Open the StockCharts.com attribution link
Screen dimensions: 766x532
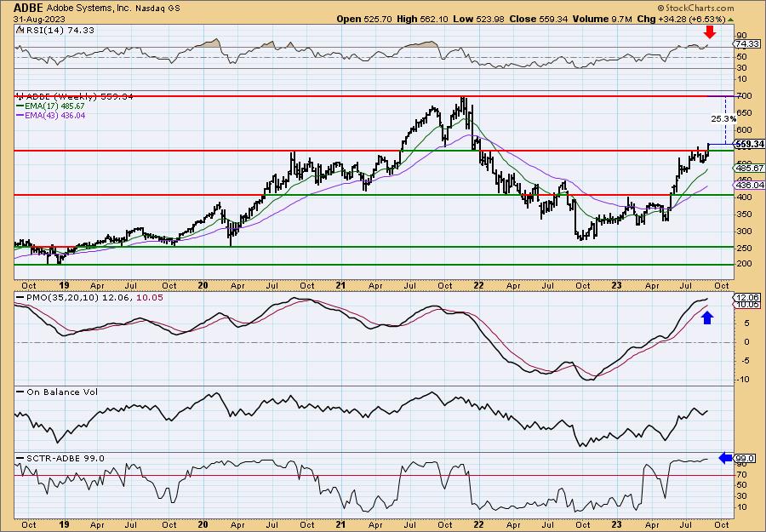click(x=695, y=9)
